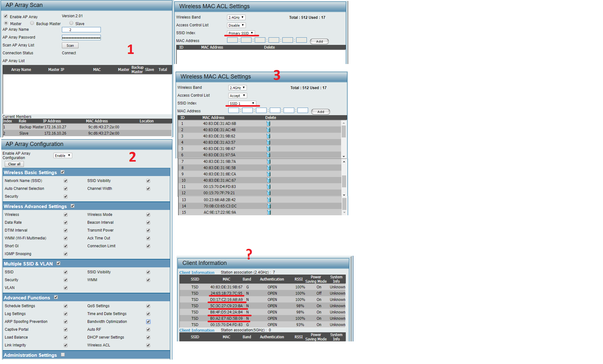Screen dimensions: 603x364
Task: Click the Scan button for AP Array list
Action: click(x=70, y=45)
